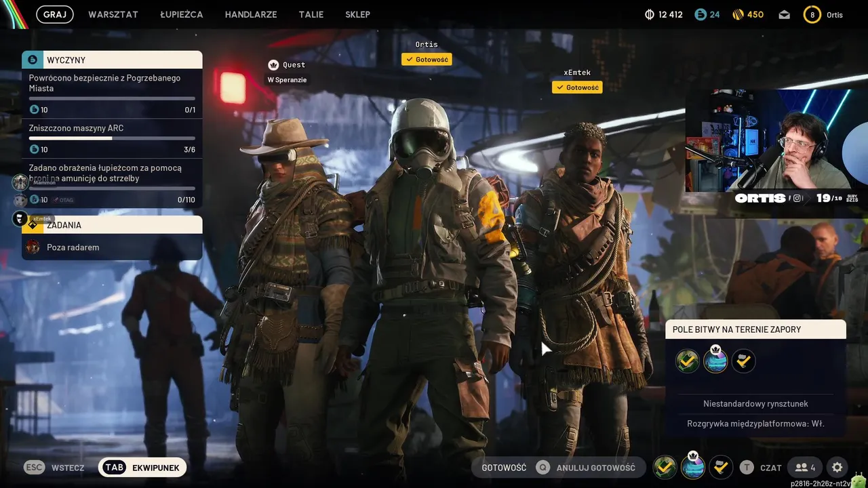Click the blue token icon next to 24
The image size is (868, 488).
pyautogui.click(x=701, y=14)
